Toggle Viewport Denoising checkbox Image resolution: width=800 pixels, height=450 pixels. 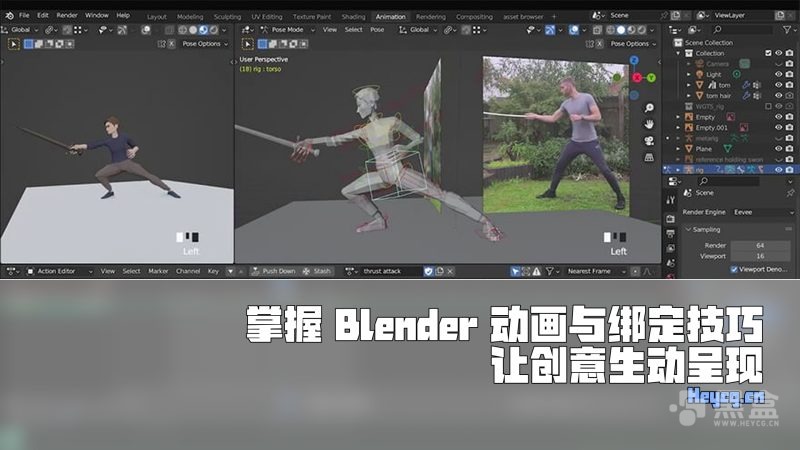734,269
